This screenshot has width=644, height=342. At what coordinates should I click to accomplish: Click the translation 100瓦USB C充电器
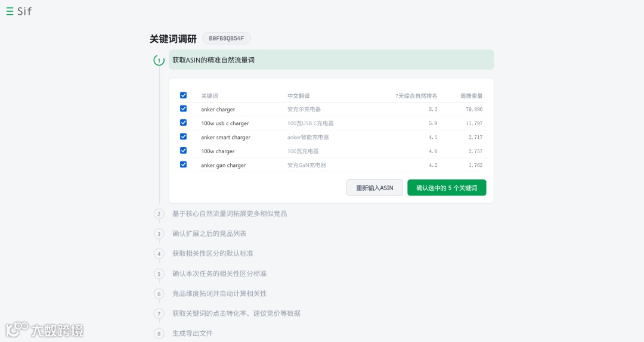coord(311,123)
